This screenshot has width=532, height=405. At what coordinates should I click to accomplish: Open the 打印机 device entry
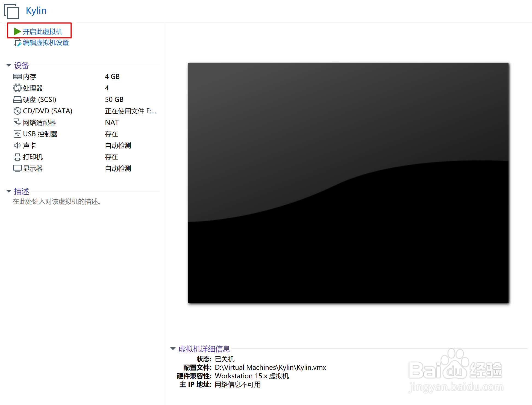(33, 157)
